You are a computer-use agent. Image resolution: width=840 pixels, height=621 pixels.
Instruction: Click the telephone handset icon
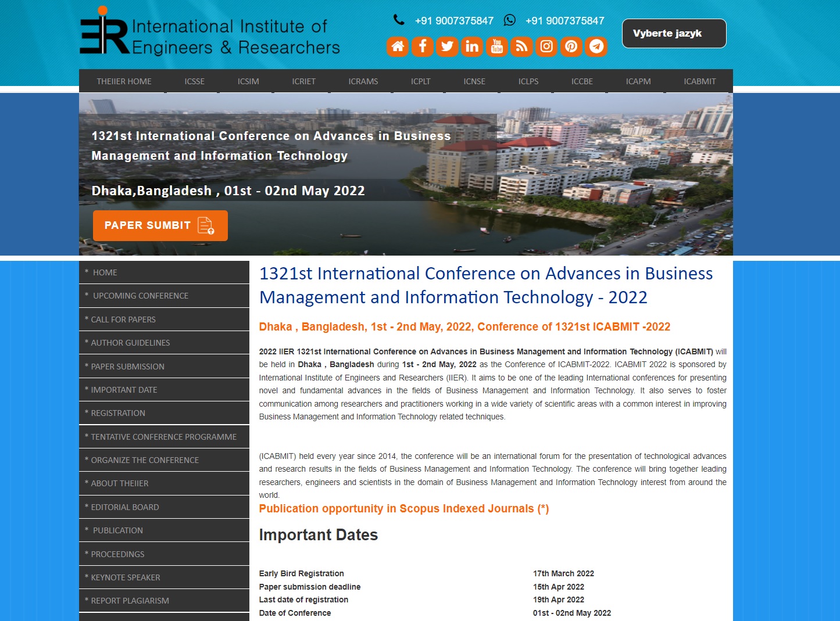[x=399, y=19]
